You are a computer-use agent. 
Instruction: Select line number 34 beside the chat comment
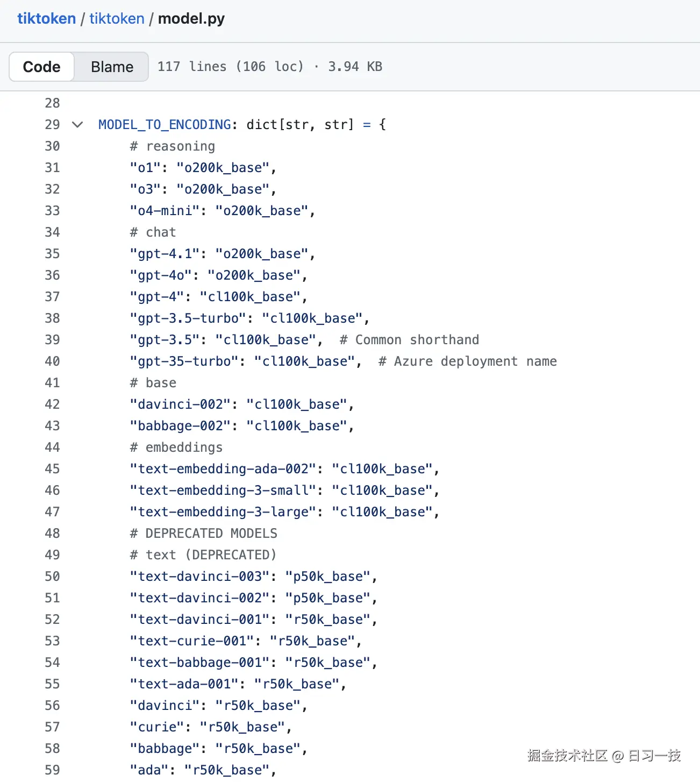52,232
